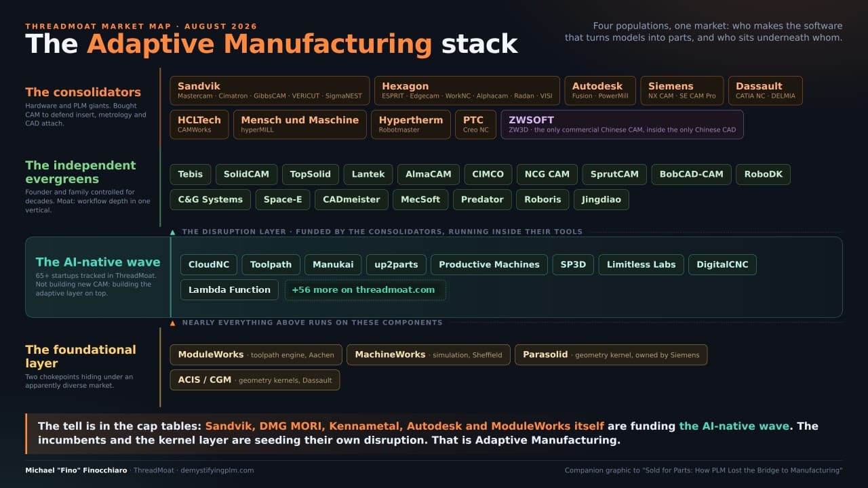Click the SprutCAM chip
This screenshot has height=488, width=868.
pos(614,174)
